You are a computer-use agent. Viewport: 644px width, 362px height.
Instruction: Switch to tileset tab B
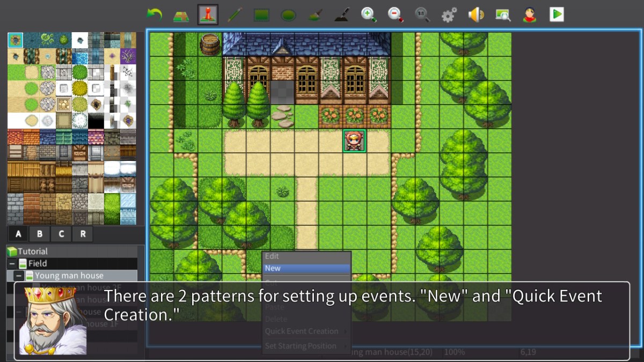(x=40, y=234)
